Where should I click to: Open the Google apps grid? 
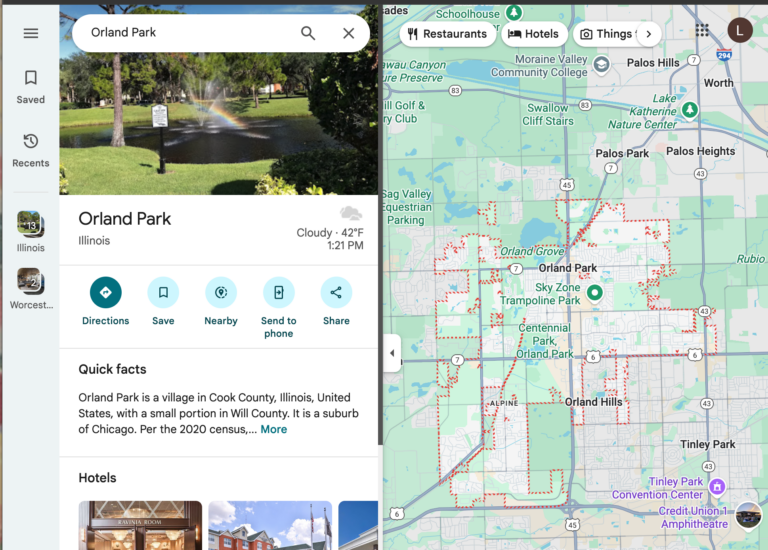coord(703,31)
